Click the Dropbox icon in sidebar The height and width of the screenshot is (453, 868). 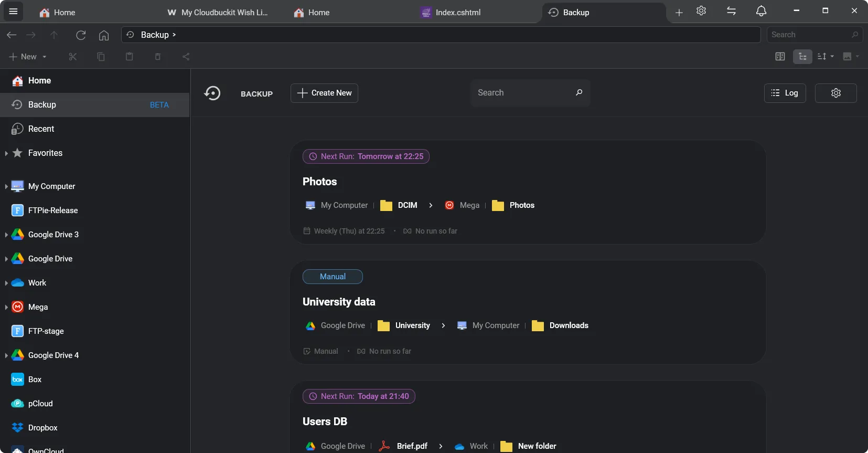(18, 428)
